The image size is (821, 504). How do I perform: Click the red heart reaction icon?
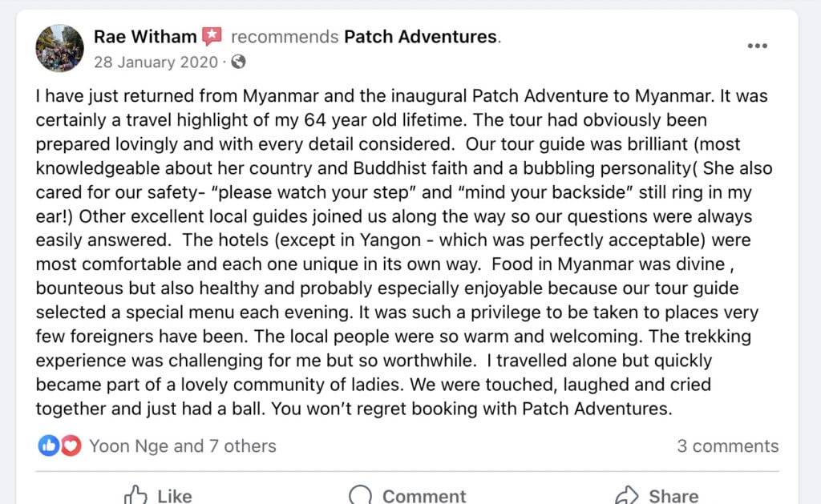[71, 446]
